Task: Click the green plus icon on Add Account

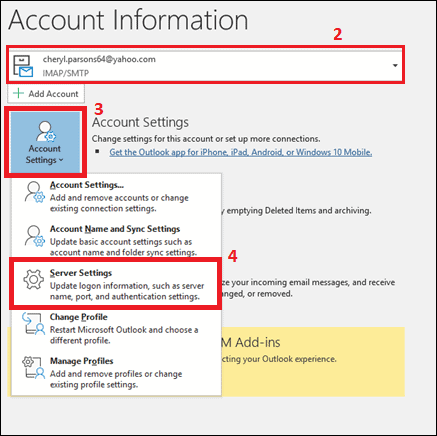Action: (18, 93)
